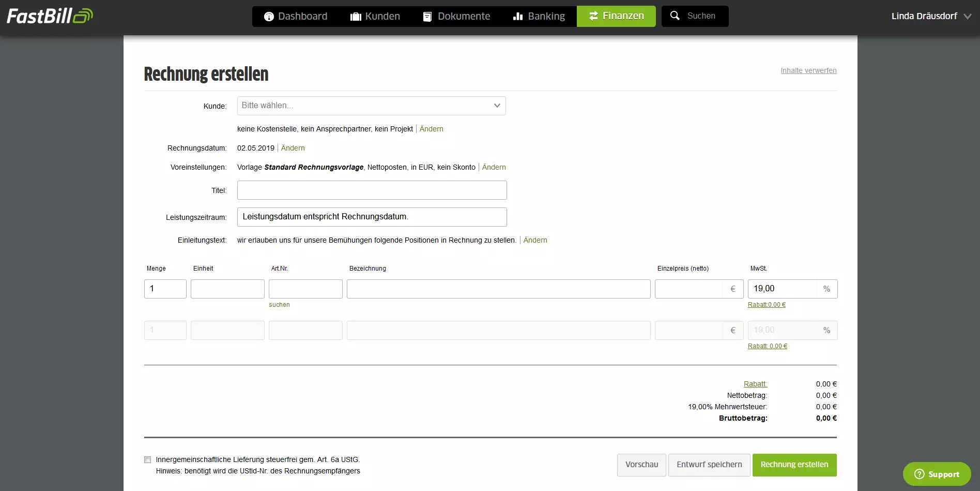
Task: Click the FastBill logo
Action: [x=50, y=16]
